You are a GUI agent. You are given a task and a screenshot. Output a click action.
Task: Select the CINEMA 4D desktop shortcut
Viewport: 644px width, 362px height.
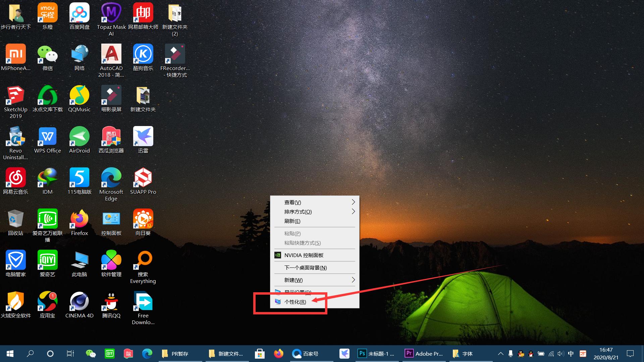tap(79, 301)
